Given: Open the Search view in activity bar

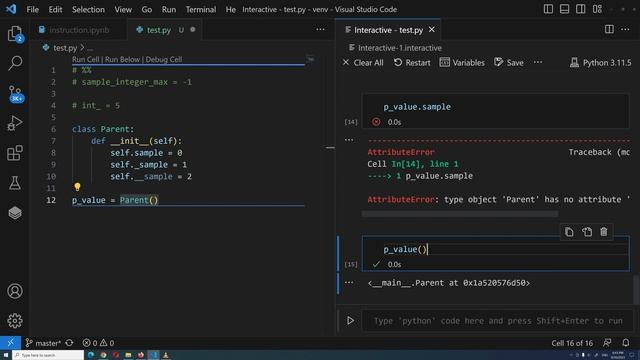Looking at the screenshot, I should tap(15, 63).
